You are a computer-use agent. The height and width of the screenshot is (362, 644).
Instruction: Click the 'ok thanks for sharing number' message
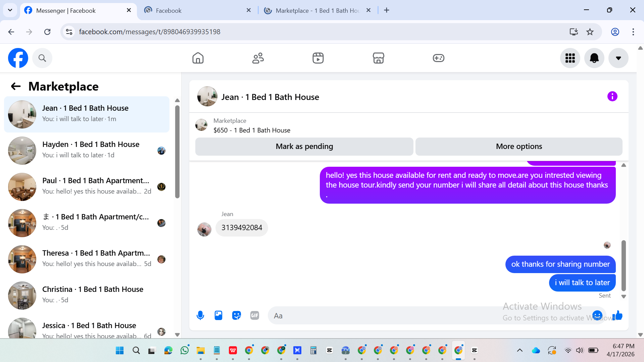coord(560,264)
